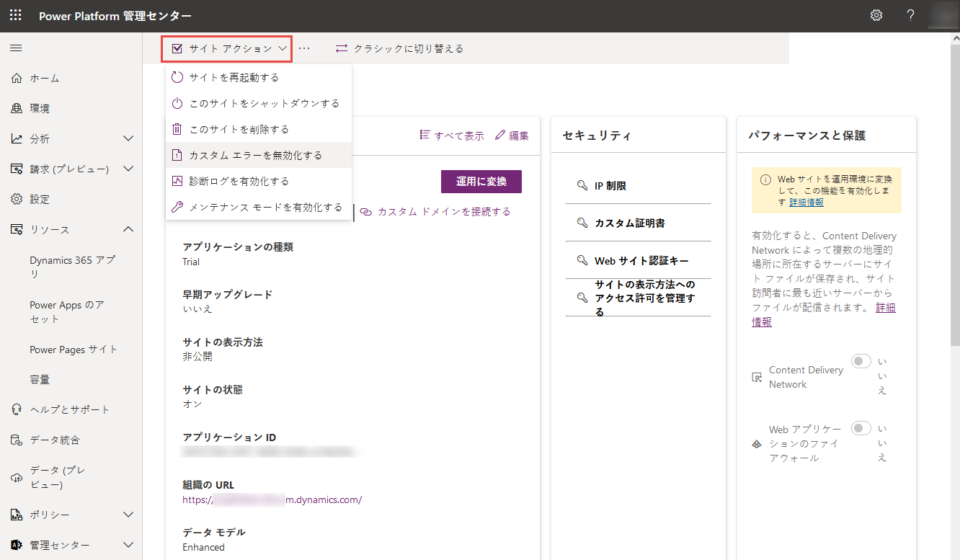This screenshot has width=960, height=560.
Task: Click the ホーム home icon
Action: click(x=17, y=78)
